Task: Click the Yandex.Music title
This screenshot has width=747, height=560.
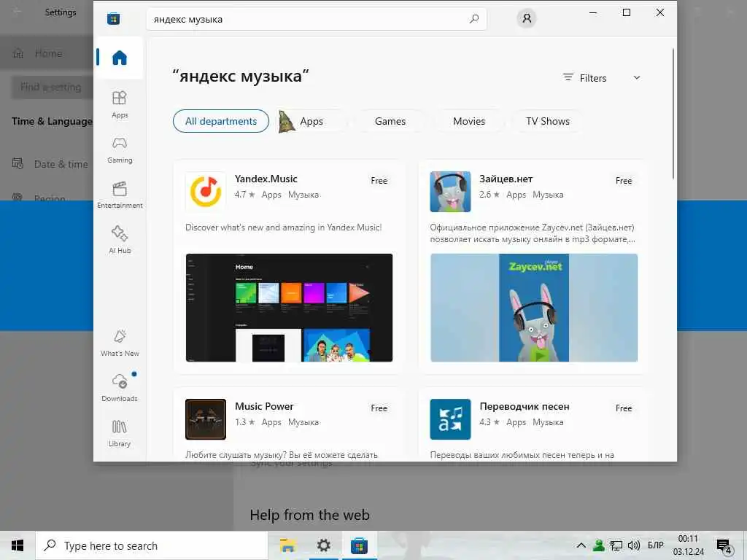Action: click(x=266, y=179)
